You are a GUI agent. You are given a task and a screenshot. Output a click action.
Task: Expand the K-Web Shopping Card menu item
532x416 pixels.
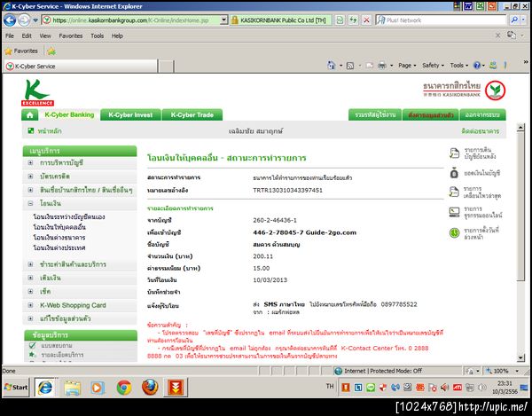[30, 305]
